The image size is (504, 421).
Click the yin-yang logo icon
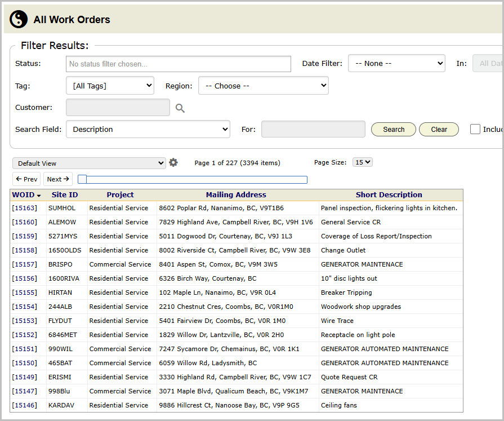19,19
